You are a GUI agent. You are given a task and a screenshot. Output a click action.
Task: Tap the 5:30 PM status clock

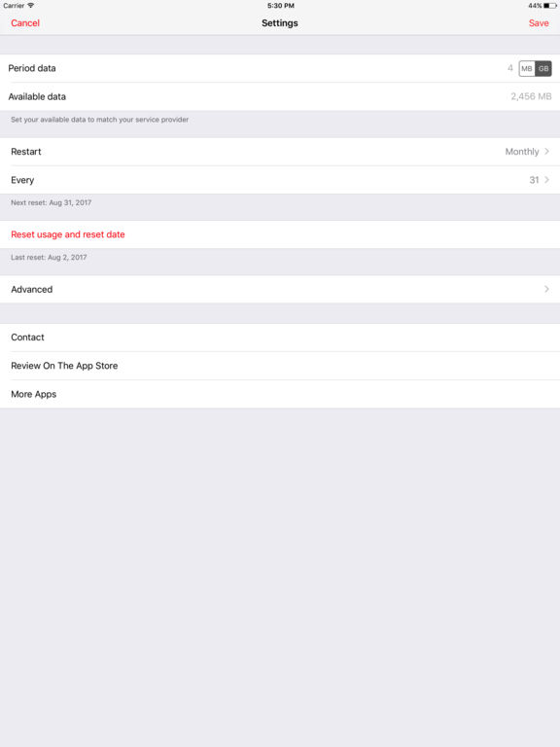click(280, 6)
